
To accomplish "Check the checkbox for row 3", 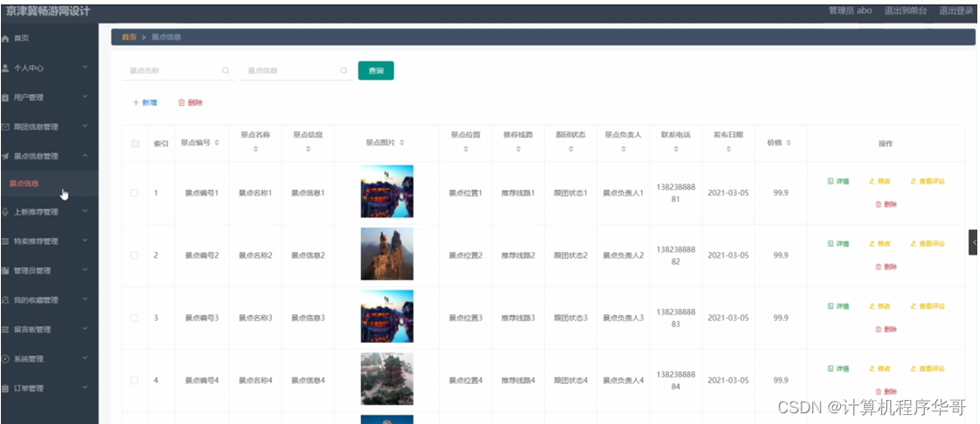I will (135, 318).
